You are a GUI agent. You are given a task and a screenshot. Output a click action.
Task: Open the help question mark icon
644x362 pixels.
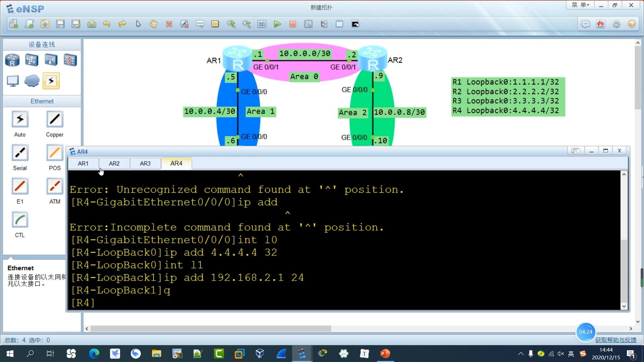[632, 24]
